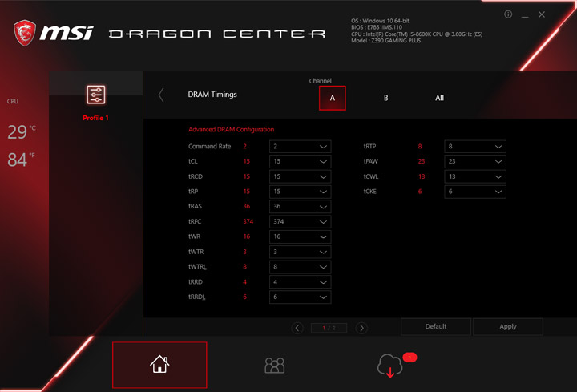Go to the previous page with the circled arrow
577x392 pixels.
point(297,328)
